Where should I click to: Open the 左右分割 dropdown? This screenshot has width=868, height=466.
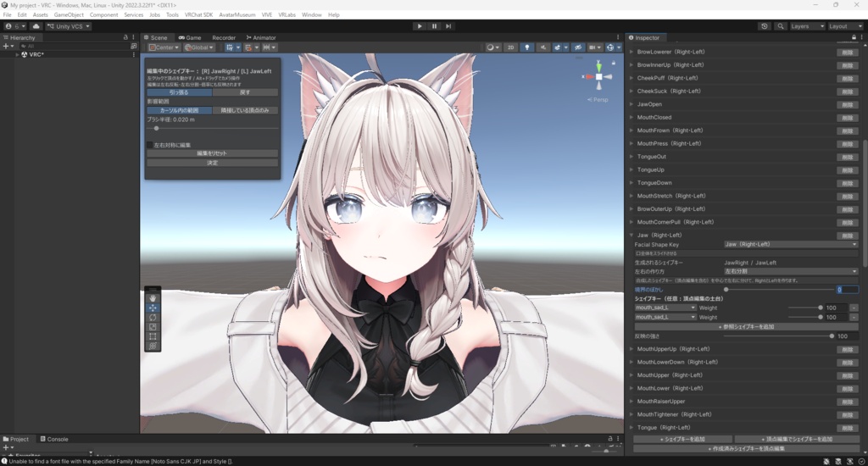pos(791,271)
